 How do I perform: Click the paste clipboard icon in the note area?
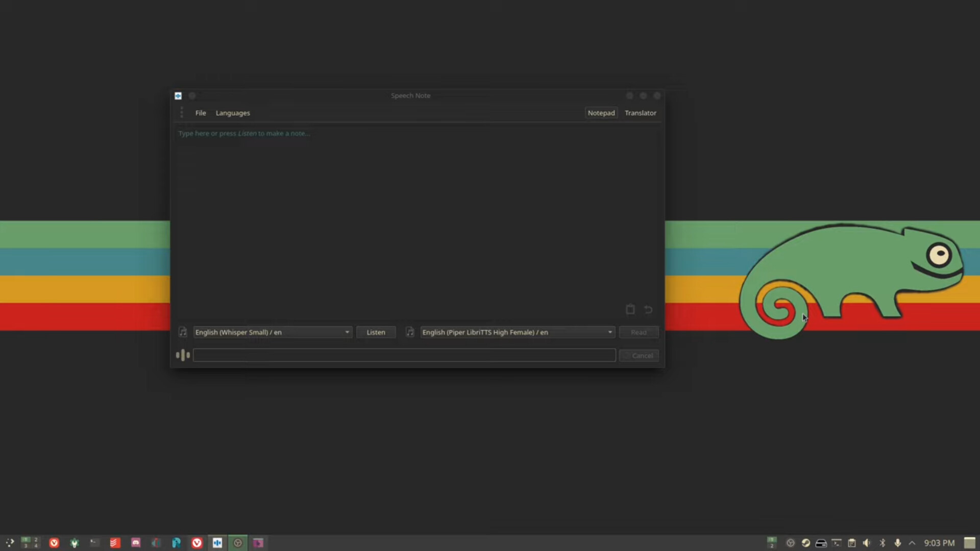pyautogui.click(x=630, y=309)
